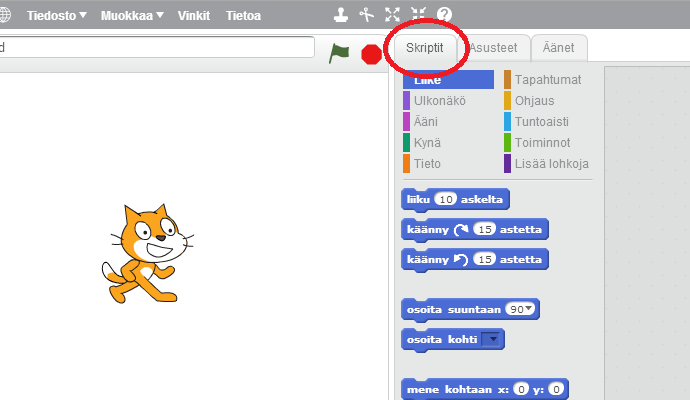Expand the direction dropdown showing 90
The width and height of the screenshot is (690, 400).
pyautogui.click(x=530, y=309)
